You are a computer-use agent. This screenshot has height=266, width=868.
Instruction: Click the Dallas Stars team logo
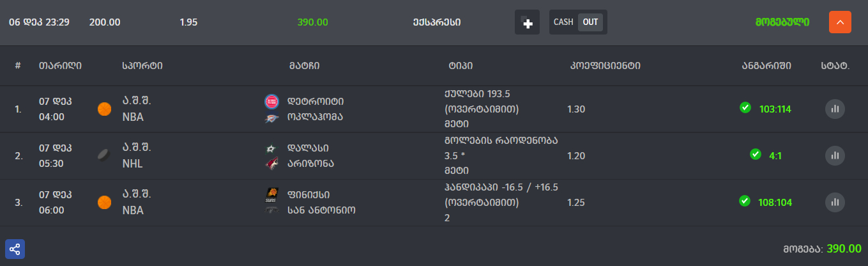click(x=271, y=148)
